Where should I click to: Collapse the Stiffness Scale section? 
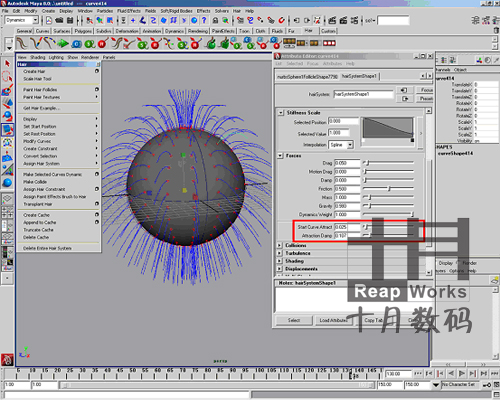coord(281,113)
